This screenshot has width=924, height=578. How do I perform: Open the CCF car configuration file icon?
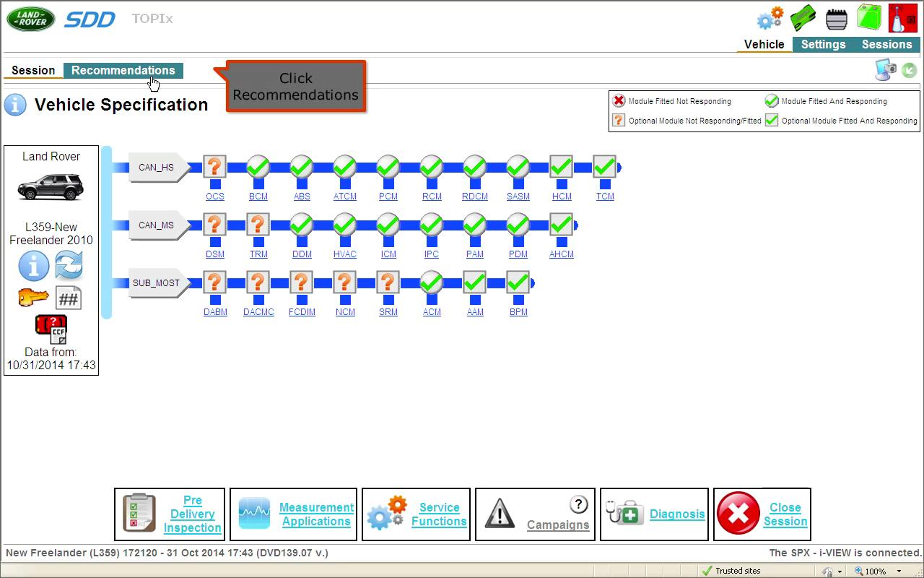pos(51,329)
